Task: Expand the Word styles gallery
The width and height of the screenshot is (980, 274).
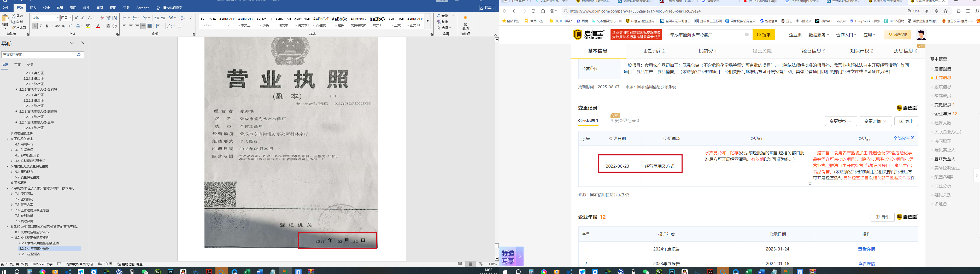Action: (428, 21)
